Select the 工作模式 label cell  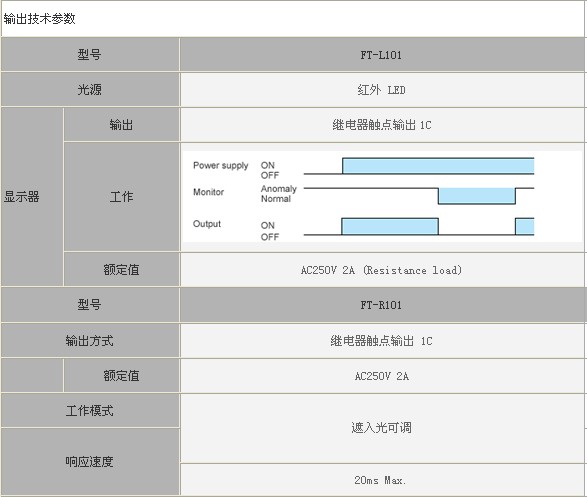point(90,411)
